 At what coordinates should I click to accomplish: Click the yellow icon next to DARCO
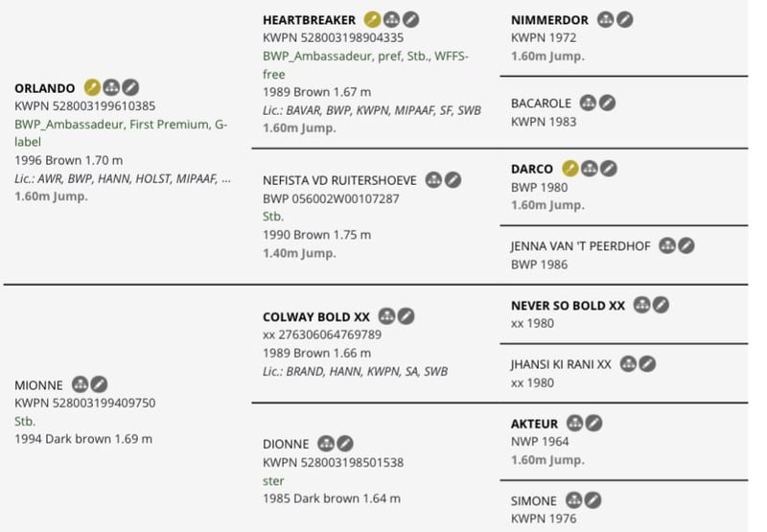pos(569,168)
